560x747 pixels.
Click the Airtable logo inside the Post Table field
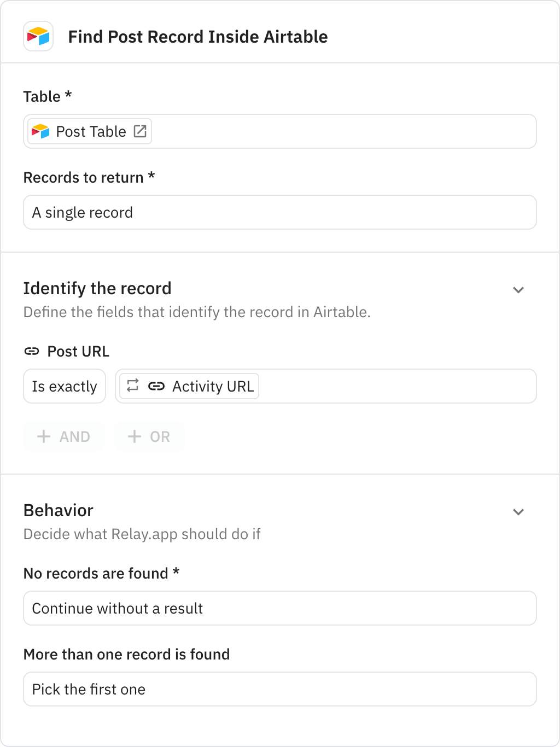tap(40, 131)
